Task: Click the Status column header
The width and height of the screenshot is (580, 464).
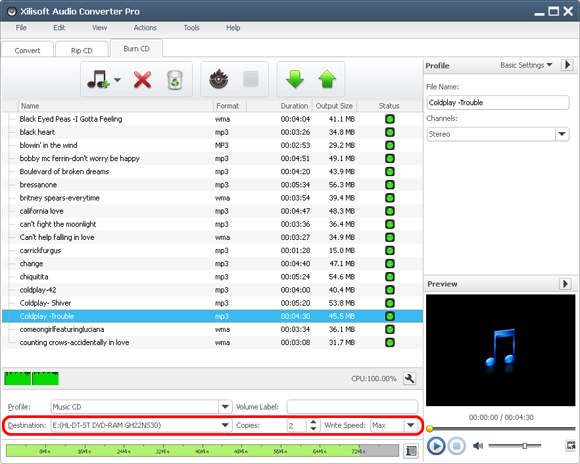Action: point(389,106)
